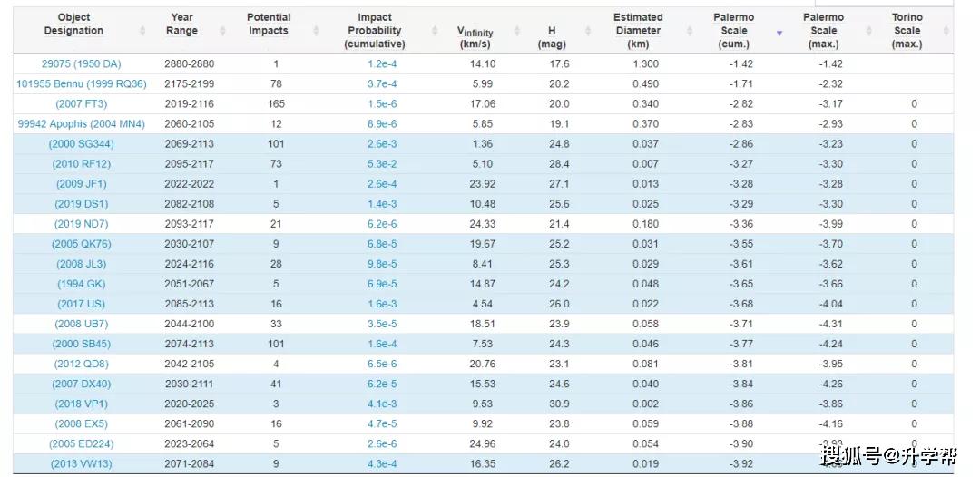
Task: Open the 29075 (1950 DA) object link
Action: point(82,63)
